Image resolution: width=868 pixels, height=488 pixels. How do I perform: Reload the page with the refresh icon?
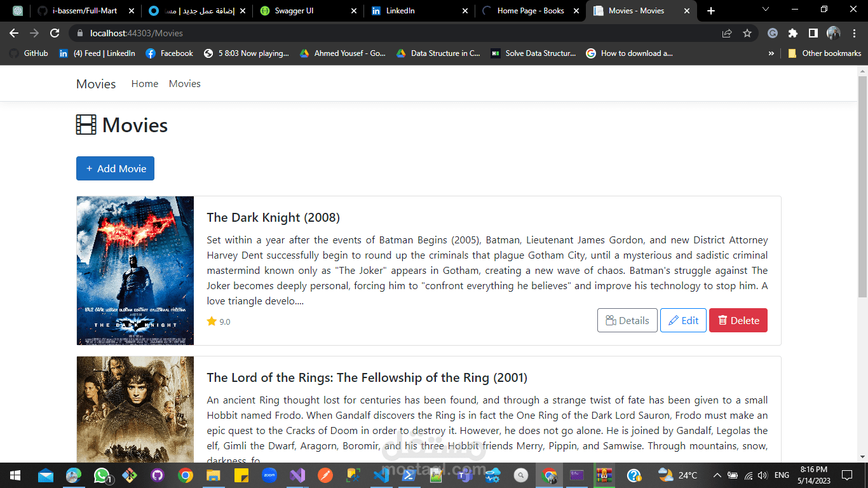(x=55, y=33)
